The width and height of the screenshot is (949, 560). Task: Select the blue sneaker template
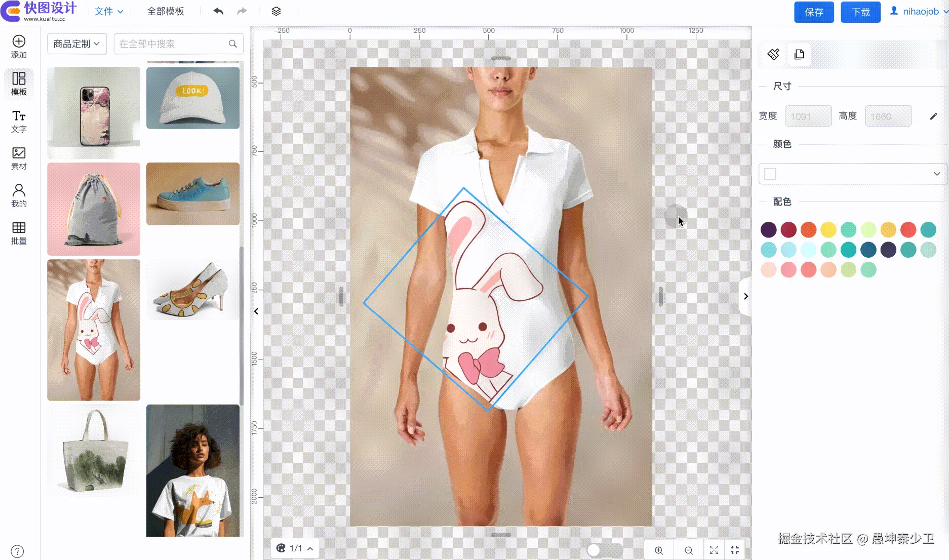coord(193,194)
